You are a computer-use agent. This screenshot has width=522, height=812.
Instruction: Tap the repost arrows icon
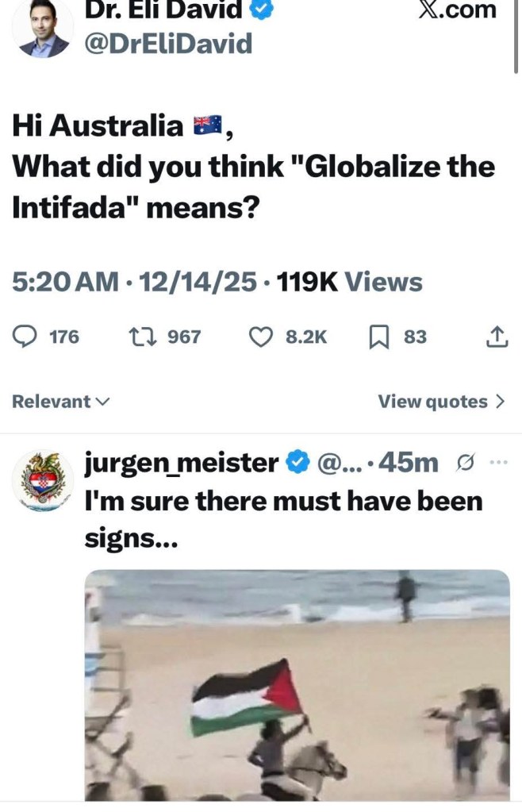point(142,337)
